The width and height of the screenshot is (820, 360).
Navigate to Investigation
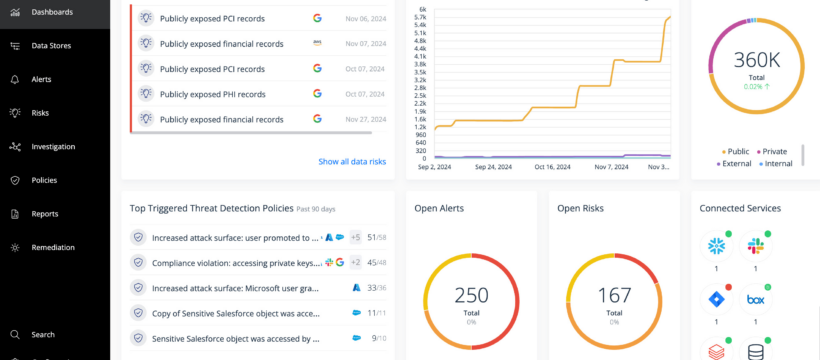click(55, 147)
